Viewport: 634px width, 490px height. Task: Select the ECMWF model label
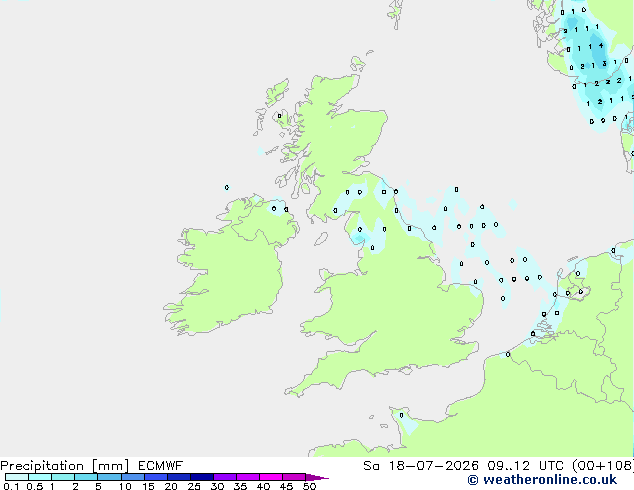pyautogui.click(x=160, y=466)
